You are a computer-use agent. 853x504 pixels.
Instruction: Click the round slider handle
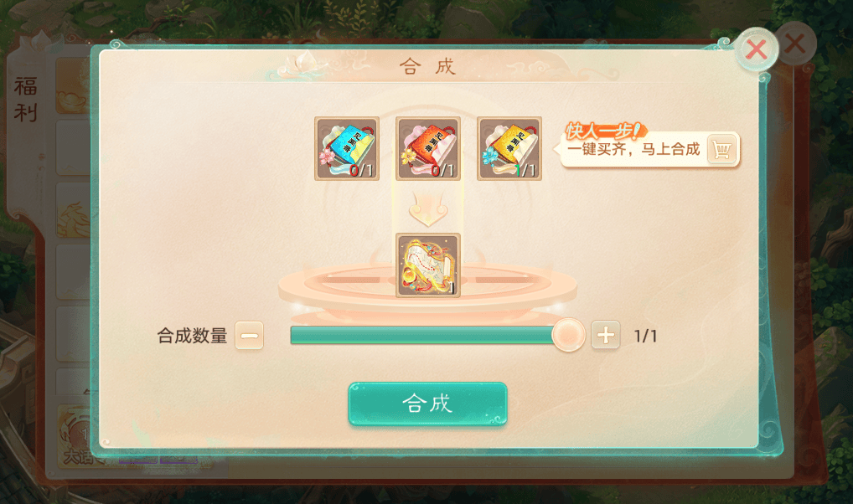click(x=568, y=335)
